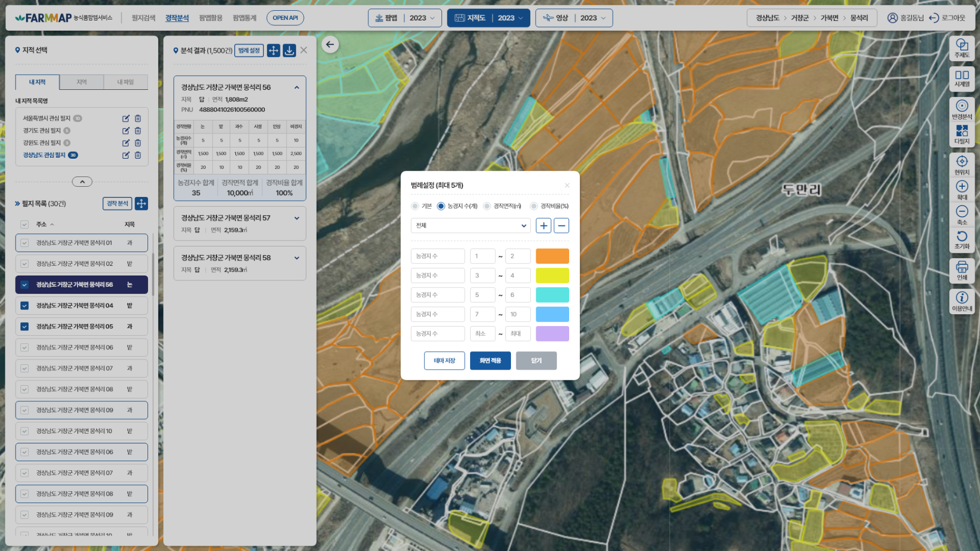Edit the 경기도 관심 필지 list
This screenshot has width=980, height=551.
[x=125, y=131]
